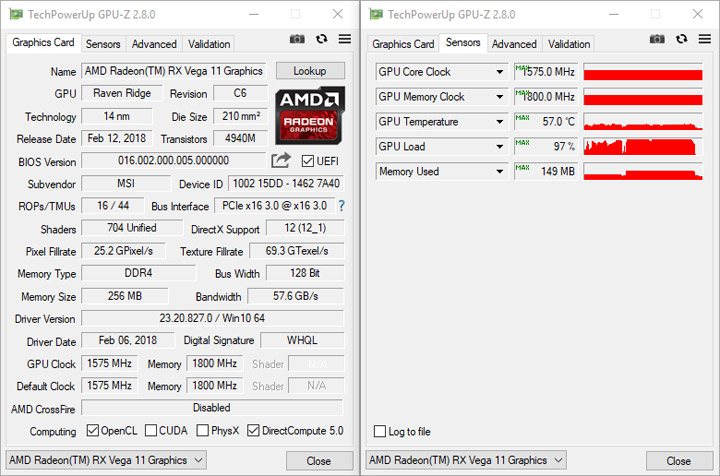
Task: Select the Sensors tab in right window
Action: coord(463,43)
